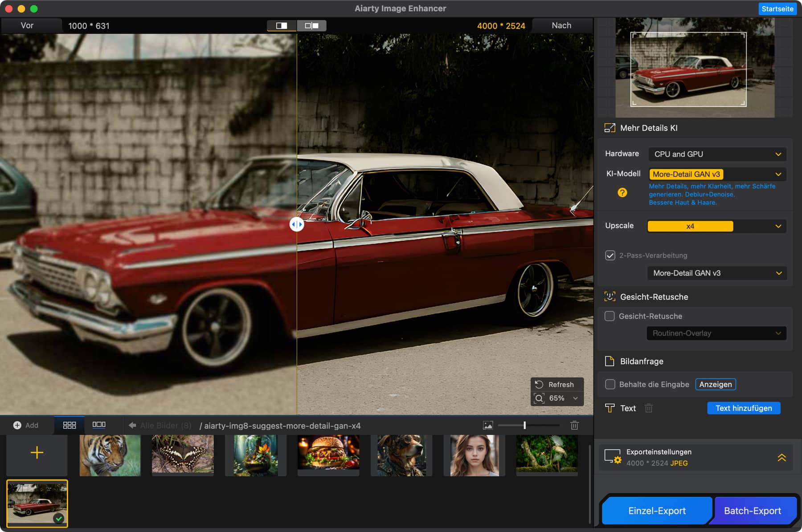Image resolution: width=802 pixels, height=532 pixels.
Task: Click the Vor tab label
Action: 27,26
